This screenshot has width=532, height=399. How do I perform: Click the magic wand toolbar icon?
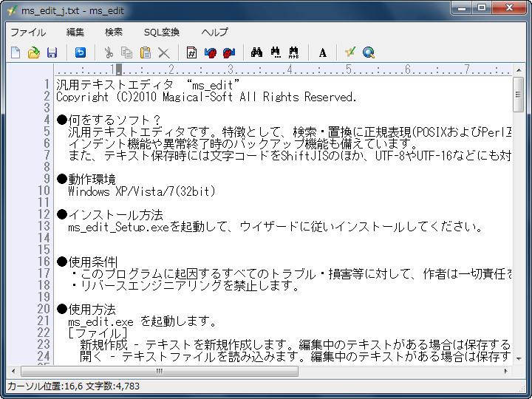click(x=349, y=52)
